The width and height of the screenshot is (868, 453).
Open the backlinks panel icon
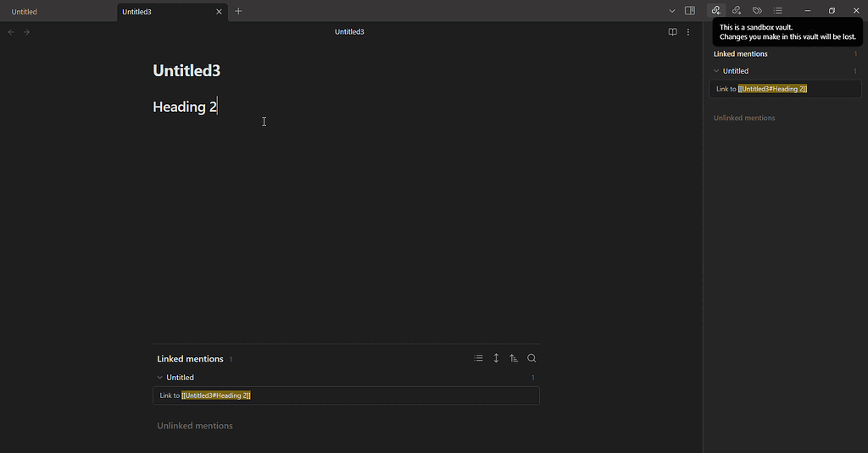click(x=715, y=10)
